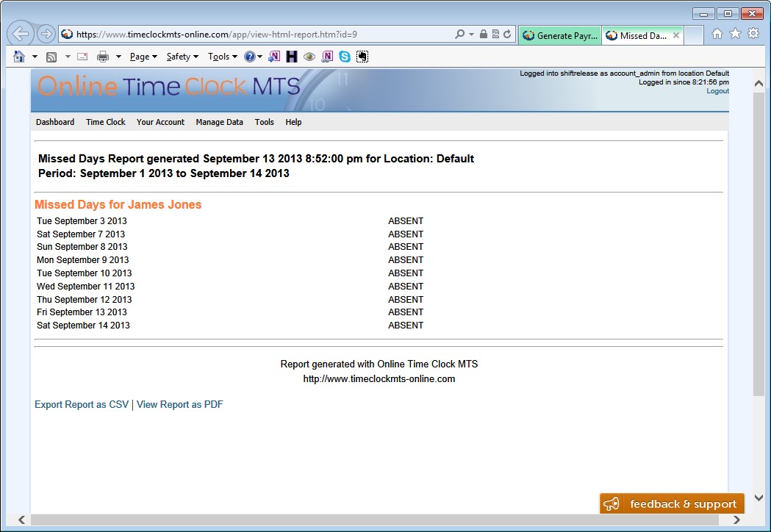This screenshot has width=771, height=532.
Task: Close the Missed Da... tab
Action: click(x=676, y=35)
